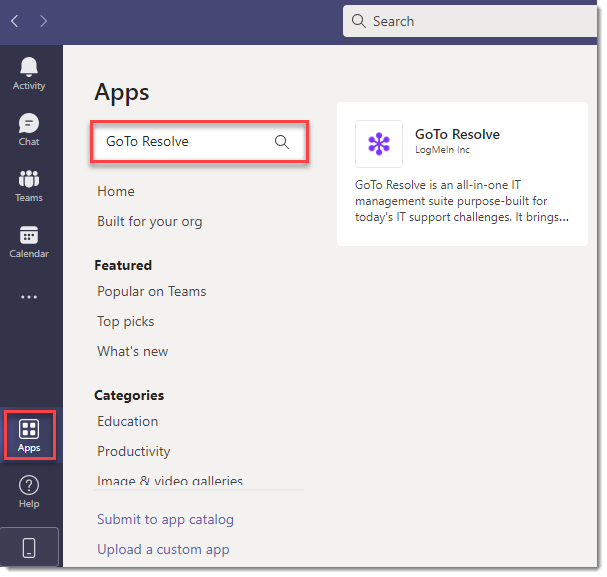Focus the top Search bar
This screenshot has width=607, height=577.
[470, 21]
